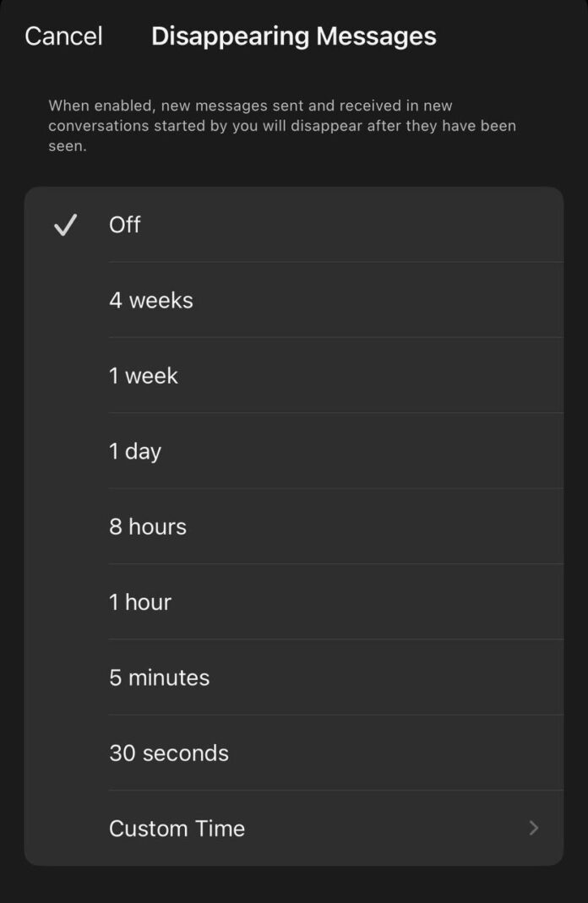Pick the 8 hours timer
The image size is (588, 903).
(x=148, y=526)
